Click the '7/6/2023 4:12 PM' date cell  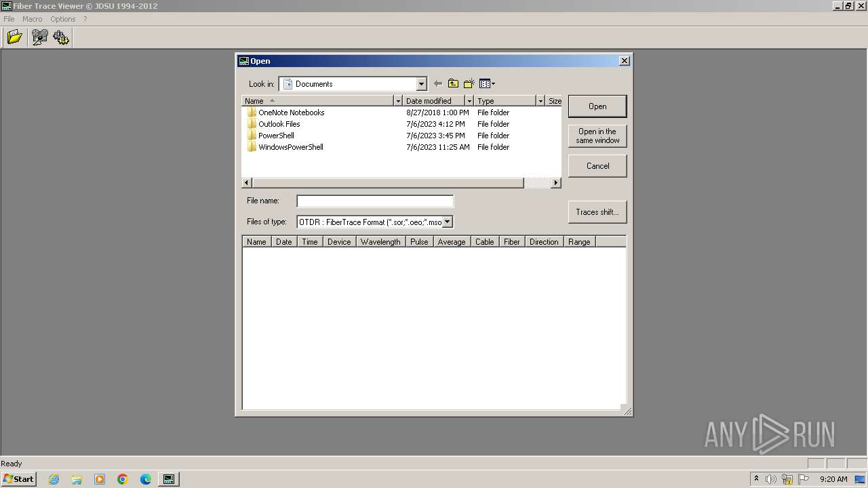coord(435,124)
